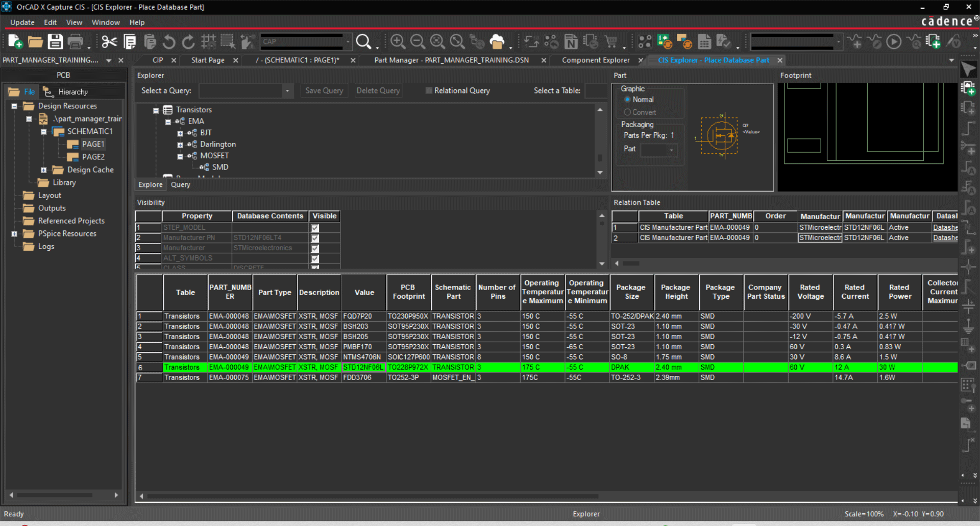The image size is (980, 526).
Task: Click the Snap to Grid toolbar icon
Action: [209, 41]
